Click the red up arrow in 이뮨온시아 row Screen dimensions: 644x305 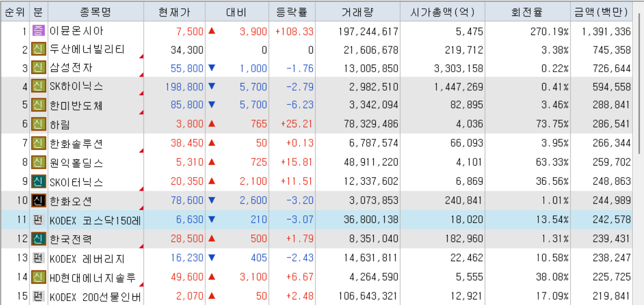(x=212, y=31)
